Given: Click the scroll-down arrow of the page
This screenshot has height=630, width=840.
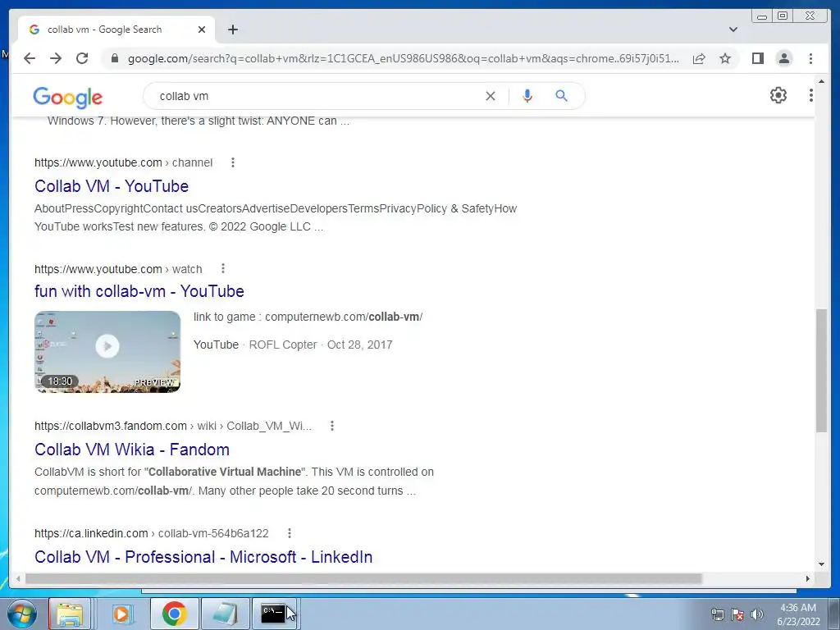Looking at the screenshot, I should (x=822, y=564).
